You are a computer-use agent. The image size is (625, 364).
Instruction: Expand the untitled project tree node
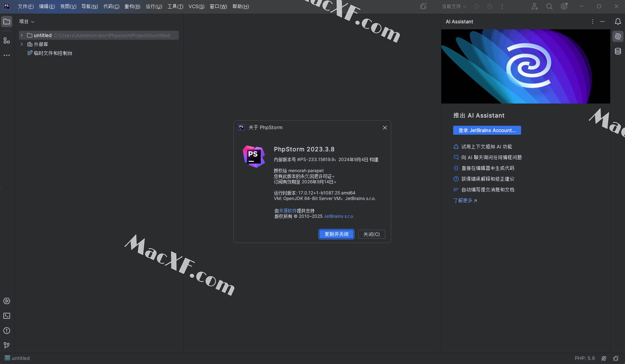[22, 35]
